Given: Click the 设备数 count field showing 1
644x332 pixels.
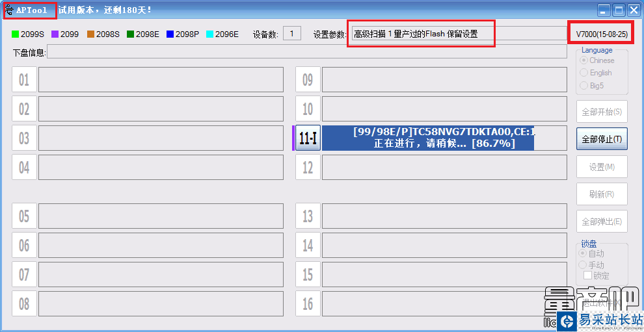Looking at the screenshot, I should coord(292,34).
